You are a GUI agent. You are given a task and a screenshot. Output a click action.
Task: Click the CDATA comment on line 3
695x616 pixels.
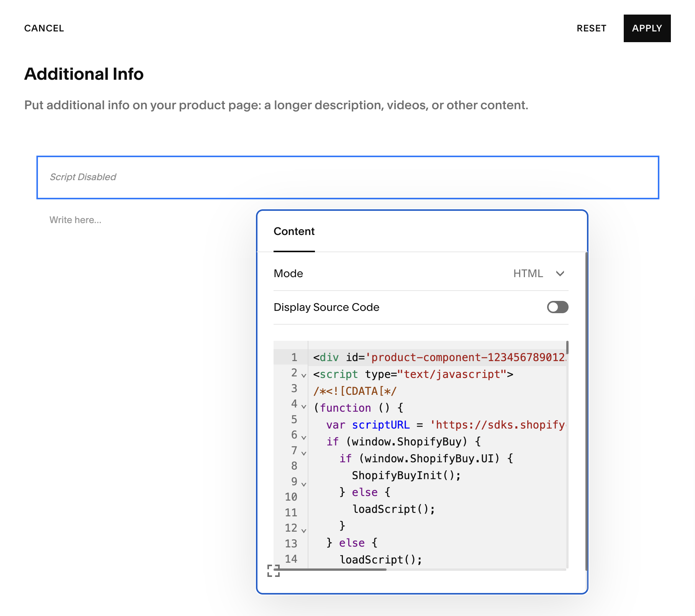point(355,391)
